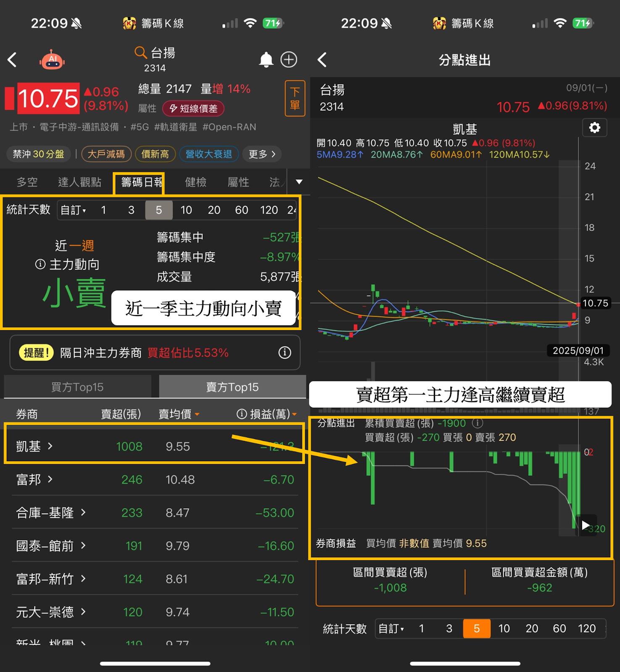Go back using left screen's back arrow
This screenshot has height=672, width=620.
(x=13, y=60)
